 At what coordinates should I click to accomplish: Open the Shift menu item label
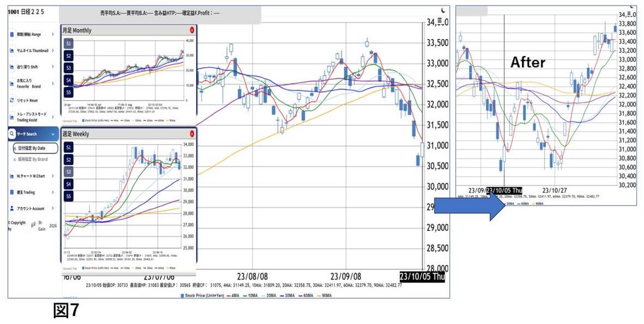[27, 67]
